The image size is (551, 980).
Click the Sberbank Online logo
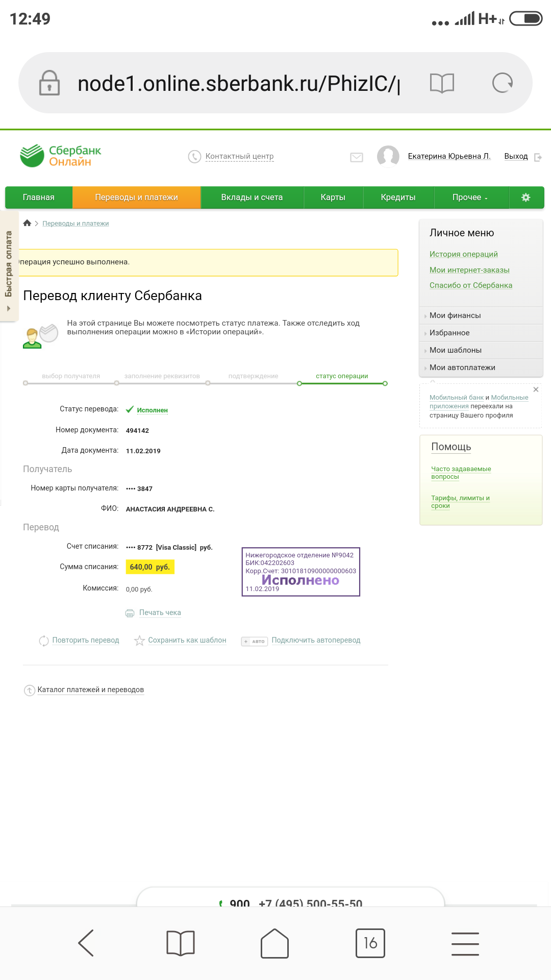click(61, 156)
